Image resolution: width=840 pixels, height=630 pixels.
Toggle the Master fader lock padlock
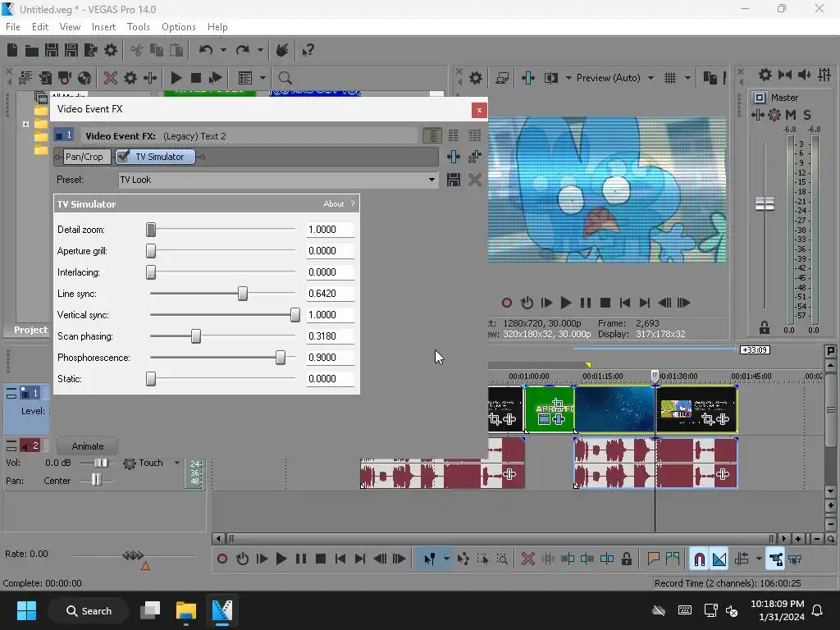pyautogui.click(x=765, y=327)
